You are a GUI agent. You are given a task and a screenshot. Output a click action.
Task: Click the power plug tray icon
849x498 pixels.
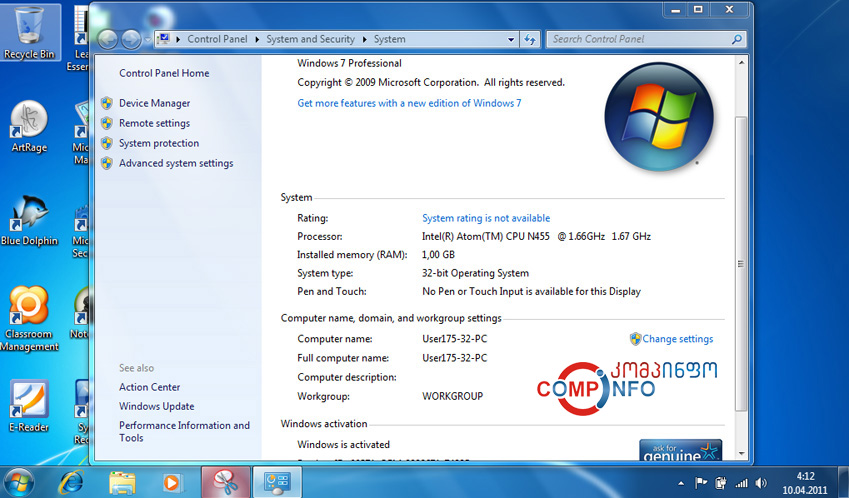[721, 483]
